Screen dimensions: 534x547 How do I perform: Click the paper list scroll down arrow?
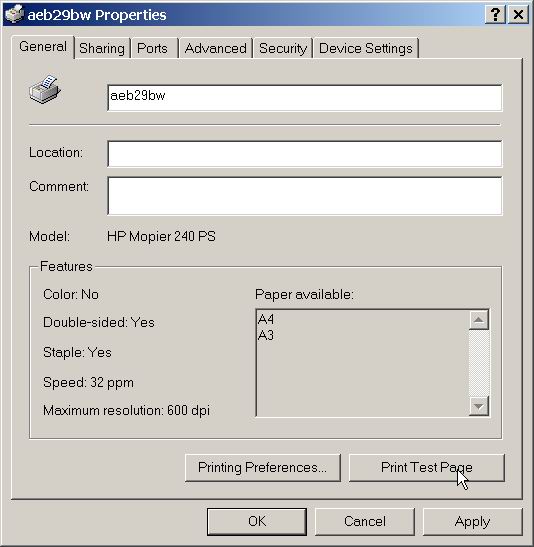click(479, 406)
